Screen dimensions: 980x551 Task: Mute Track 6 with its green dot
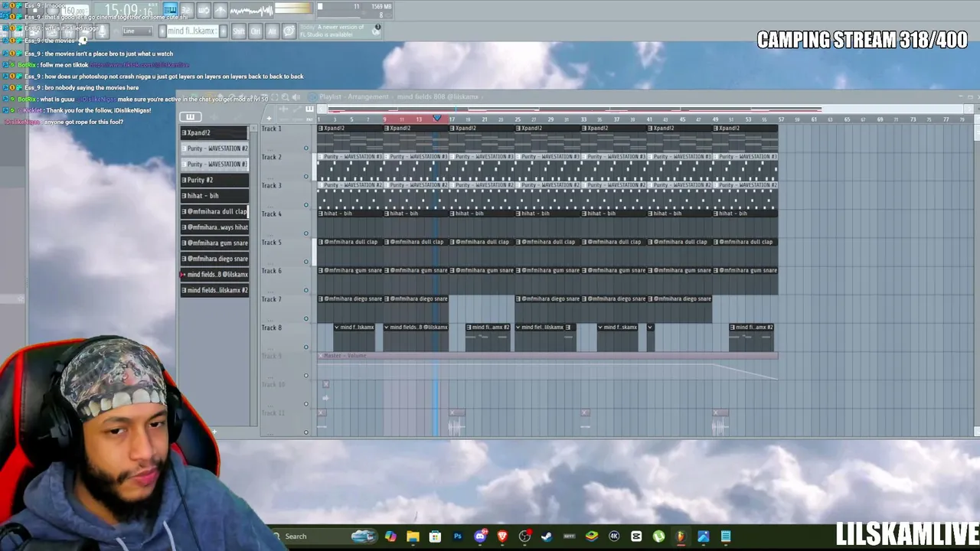point(306,290)
